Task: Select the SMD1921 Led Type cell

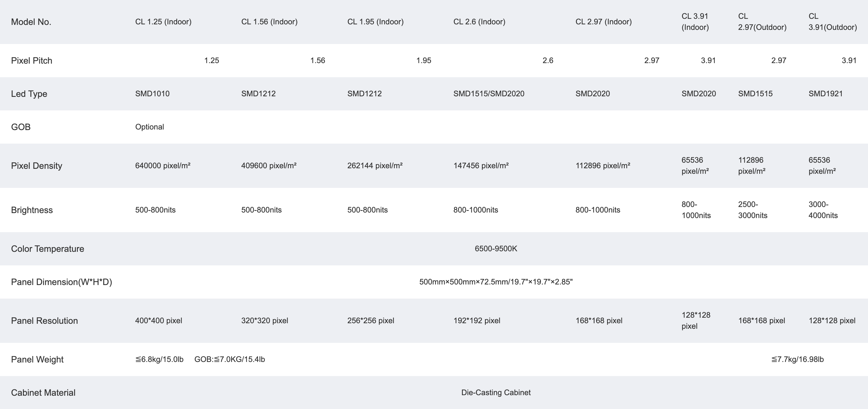Action: click(825, 94)
